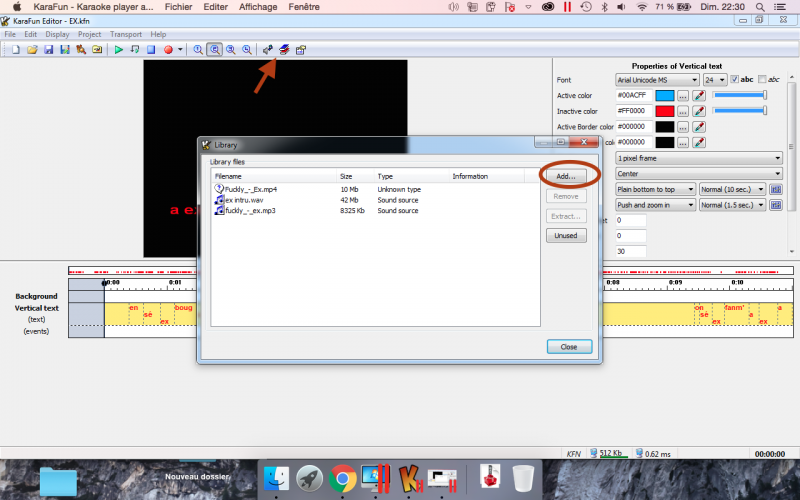Image resolution: width=800 pixels, height=500 pixels.
Task: Click ellipsis button beside Active color swatch
Action: [683, 95]
